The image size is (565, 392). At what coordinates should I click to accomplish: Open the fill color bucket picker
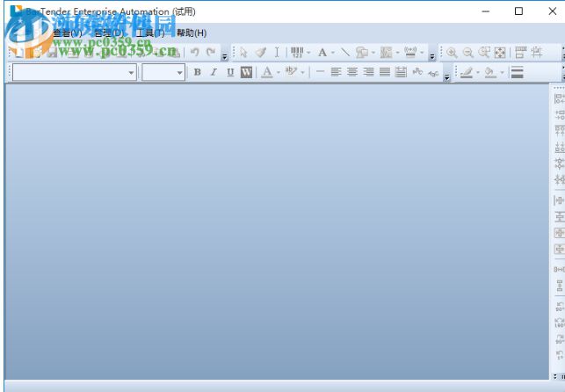point(490,72)
